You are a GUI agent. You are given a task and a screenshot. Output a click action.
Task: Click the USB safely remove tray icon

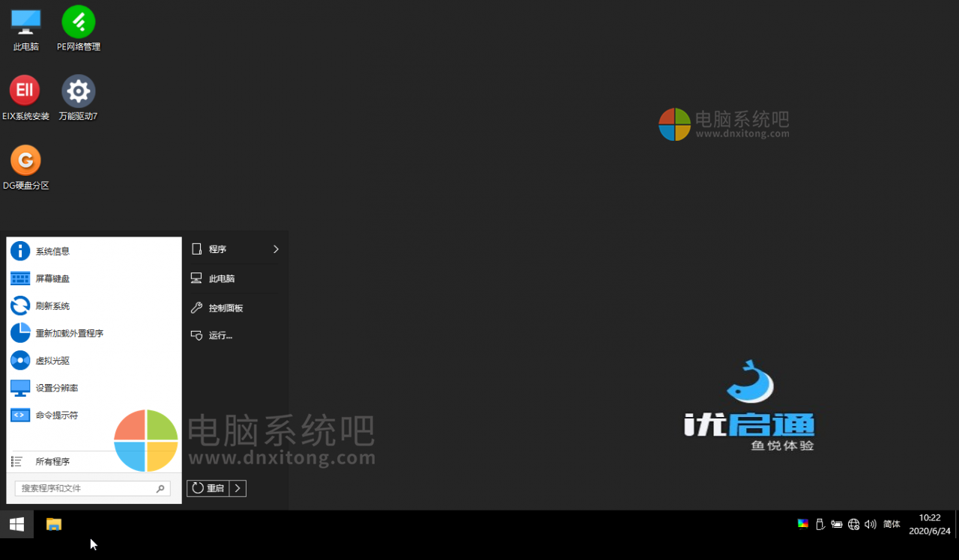(820, 524)
